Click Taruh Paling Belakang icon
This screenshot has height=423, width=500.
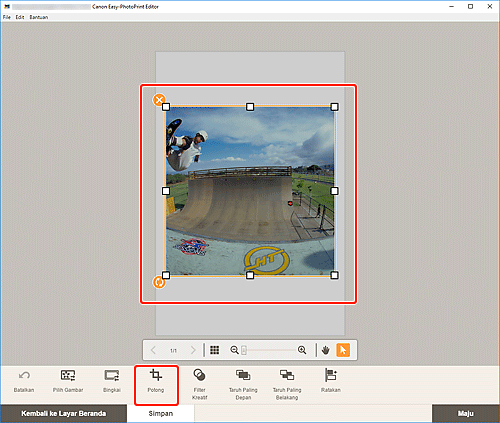(287, 375)
